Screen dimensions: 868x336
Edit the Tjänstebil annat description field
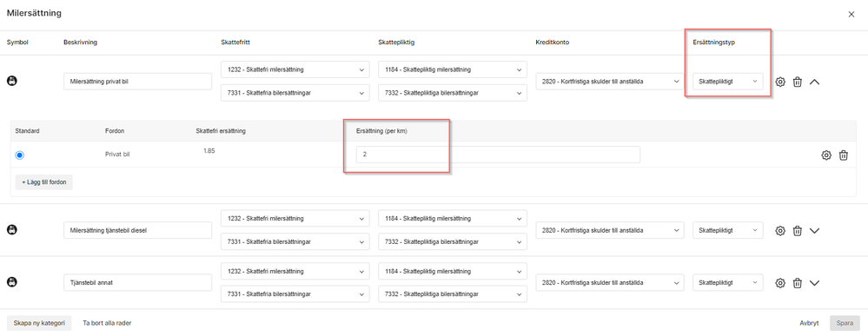point(138,283)
